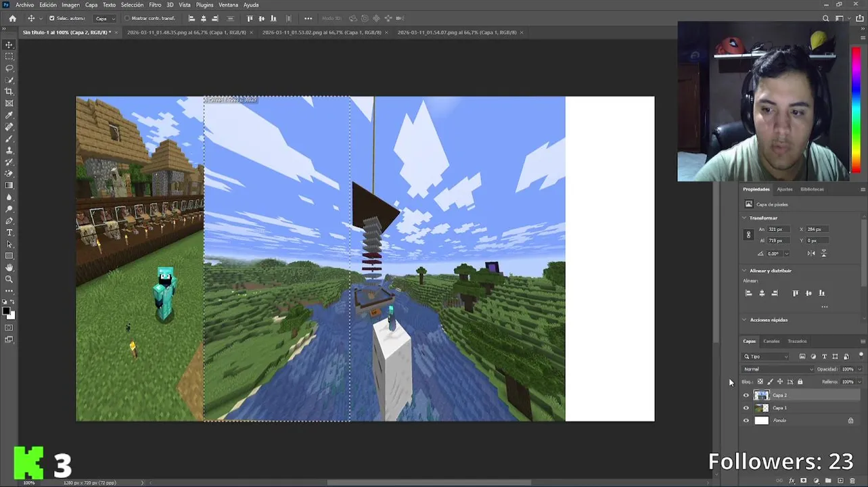Open the Normal blending mode dropdown
Viewport: 868px width, 487px height.
pos(777,369)
